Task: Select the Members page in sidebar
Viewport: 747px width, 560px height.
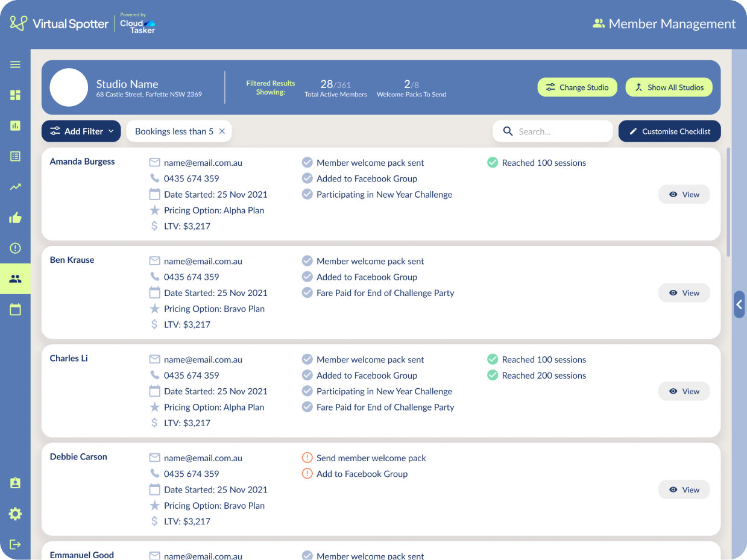Action: (15, 279)
